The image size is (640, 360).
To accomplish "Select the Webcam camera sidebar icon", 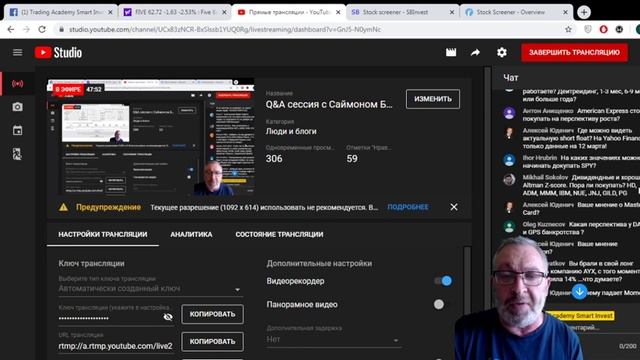I will coord(17,107).
